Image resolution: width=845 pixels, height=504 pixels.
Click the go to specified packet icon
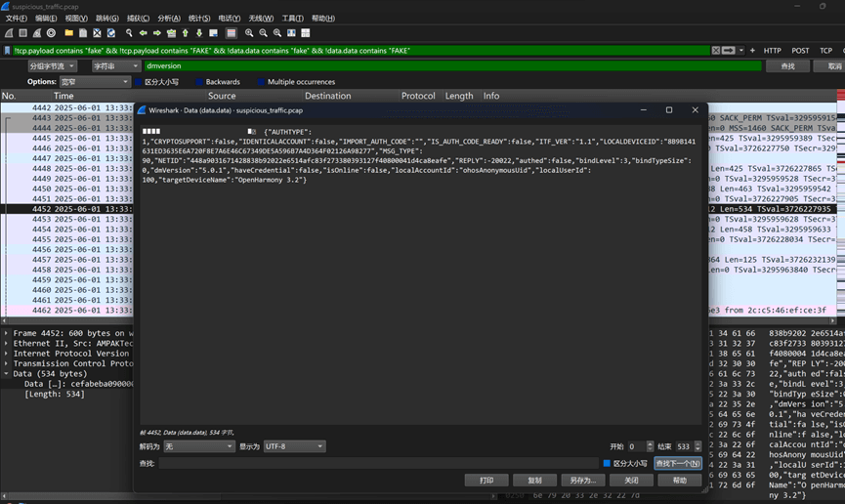(171, 33)
